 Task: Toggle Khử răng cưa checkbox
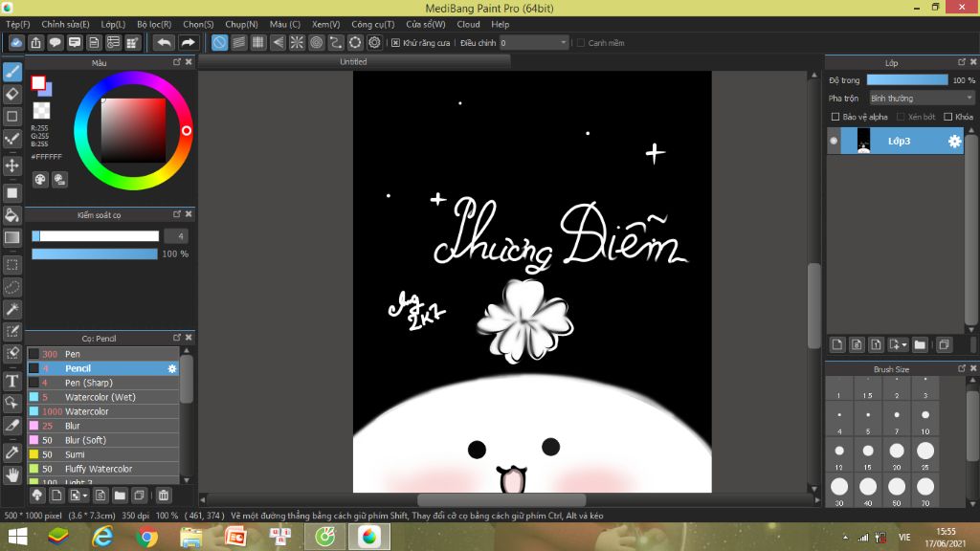tap(395, 43)
